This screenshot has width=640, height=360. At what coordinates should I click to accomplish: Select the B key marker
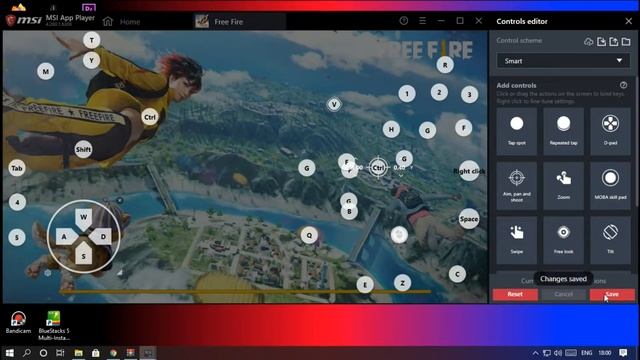tap(349, 211)
